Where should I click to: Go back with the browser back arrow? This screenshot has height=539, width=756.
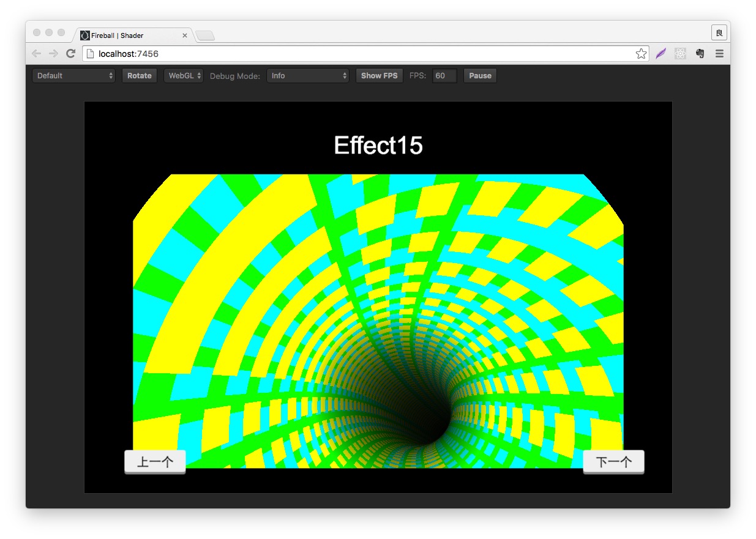pos(37,54)
